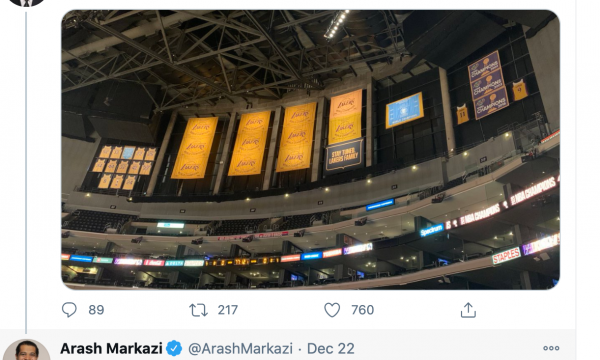This screenshot has width=600, height=360.
Task: Click the partial avatar at the top left
Action: pos(26,2)
